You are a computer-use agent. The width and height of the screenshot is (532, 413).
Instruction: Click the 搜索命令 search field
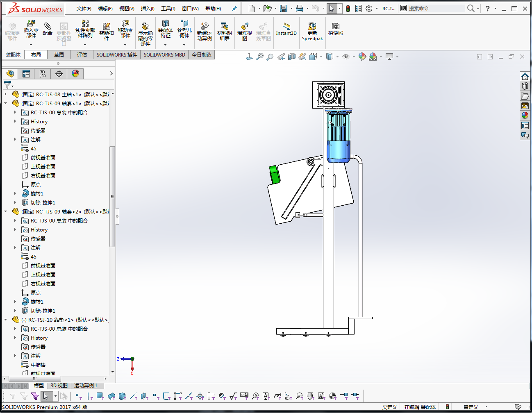click(x=437, y=8)
